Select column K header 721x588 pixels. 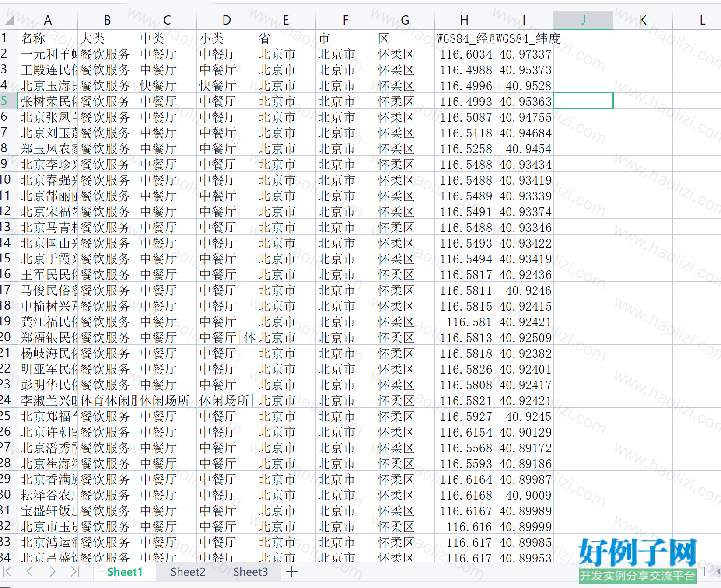tap(643, 20)
